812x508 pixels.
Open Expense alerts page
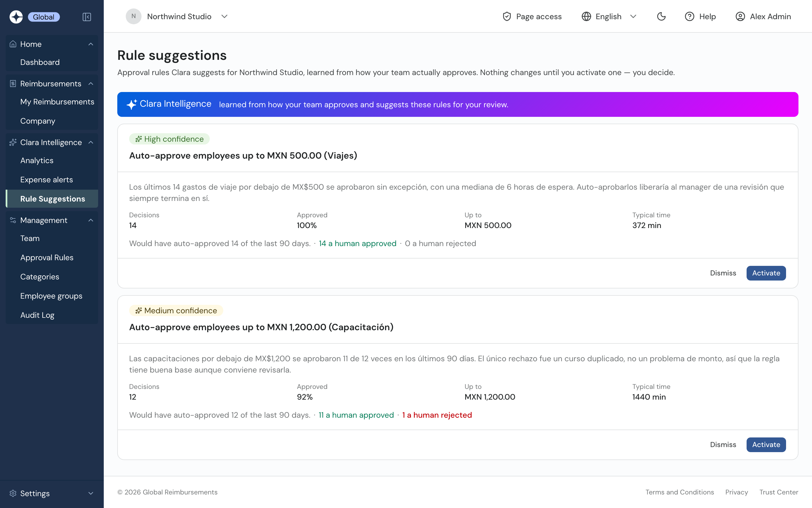click(x=52, y=180)
